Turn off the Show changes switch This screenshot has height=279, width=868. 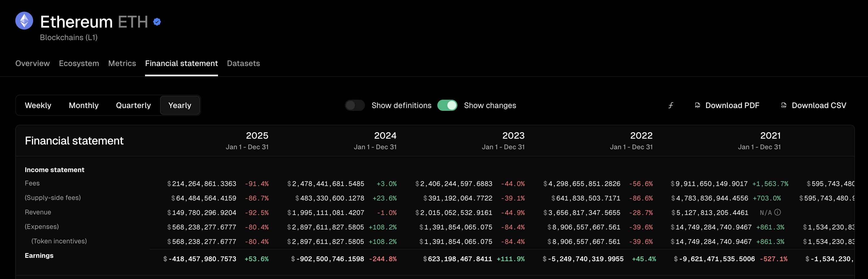pyautogui.click(x=447, y=106)
